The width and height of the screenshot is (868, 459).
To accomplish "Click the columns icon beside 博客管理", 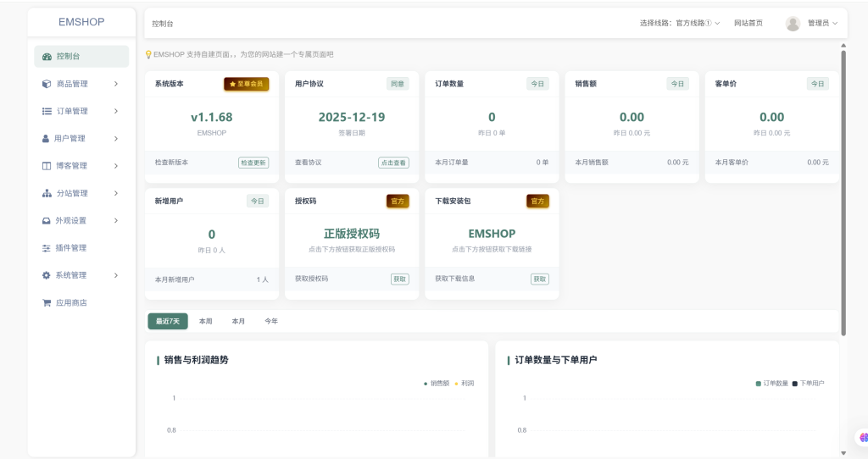I will (x=47, y=166).
